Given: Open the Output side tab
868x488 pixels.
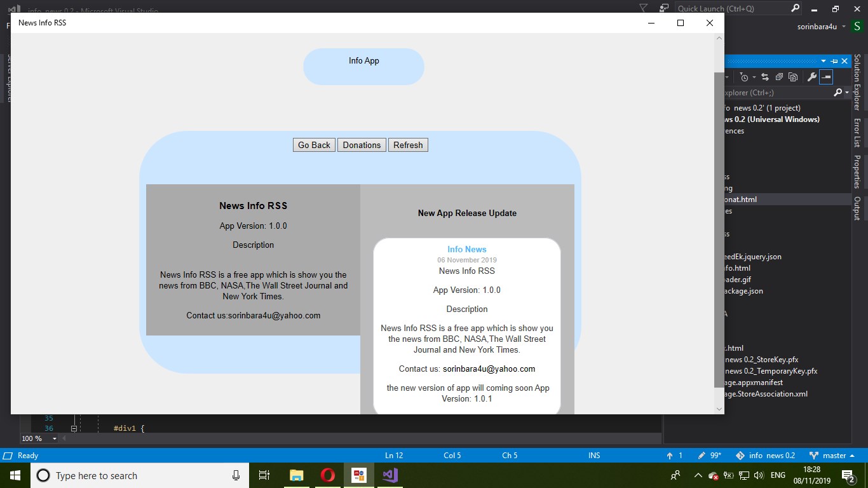Looking at the screenshot, I should click(x=857, y=208).
